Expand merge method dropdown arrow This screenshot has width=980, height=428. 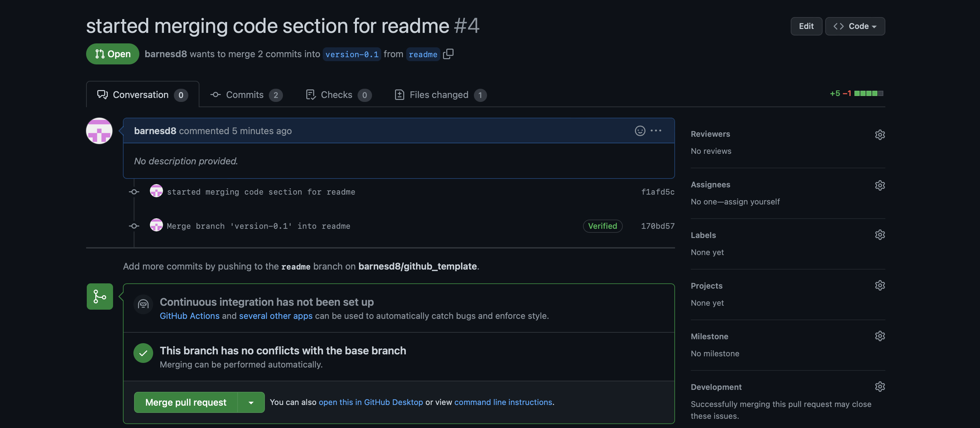coord(251,402)
